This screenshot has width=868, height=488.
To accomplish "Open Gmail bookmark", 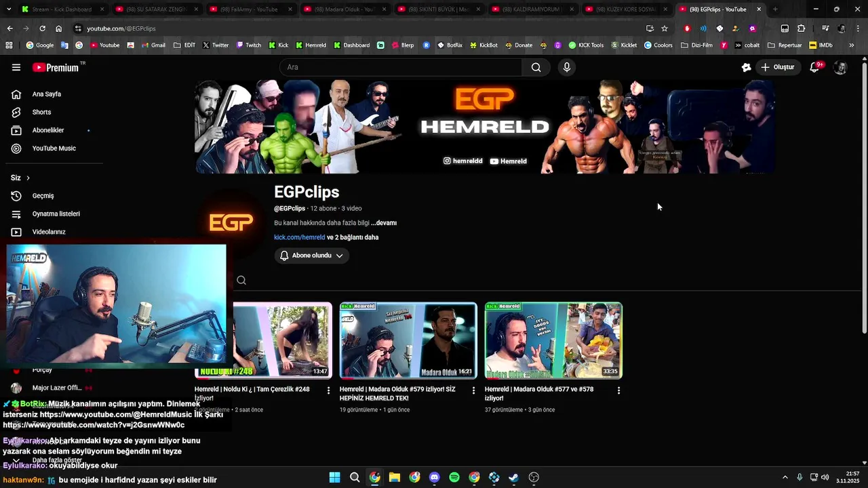I will click(x=153, y=45).
